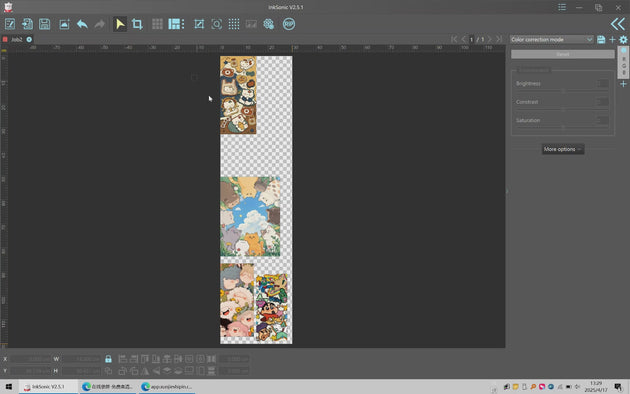
Task: Open the color palette settings icon
Action: [x=269, y=24]
